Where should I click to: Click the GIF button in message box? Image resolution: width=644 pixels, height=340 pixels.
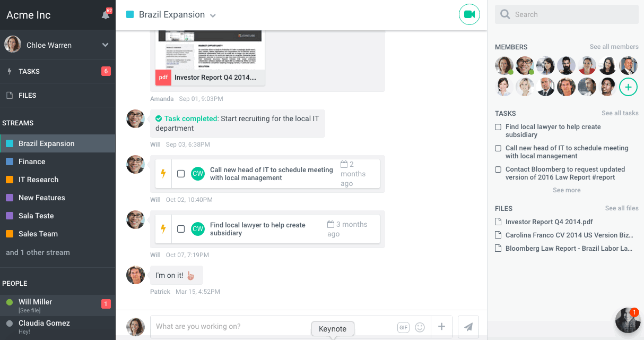pyautogui.click(x=403, y=327)
